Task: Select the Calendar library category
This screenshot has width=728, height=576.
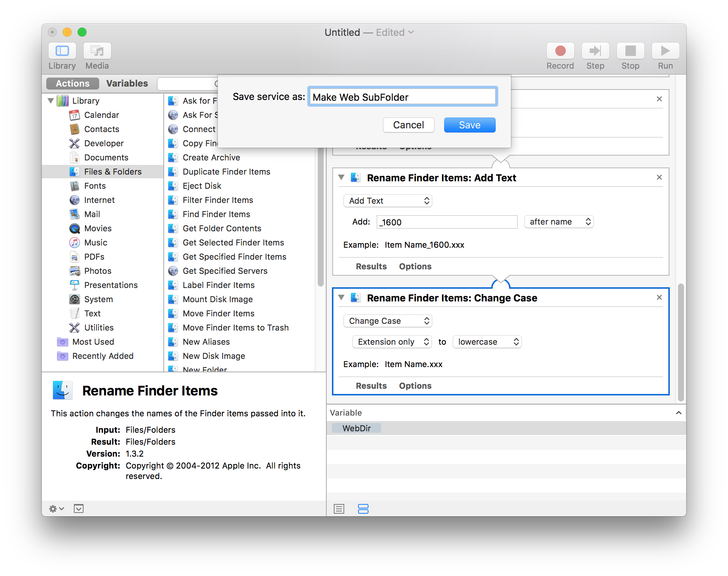Action: (101, 115)
